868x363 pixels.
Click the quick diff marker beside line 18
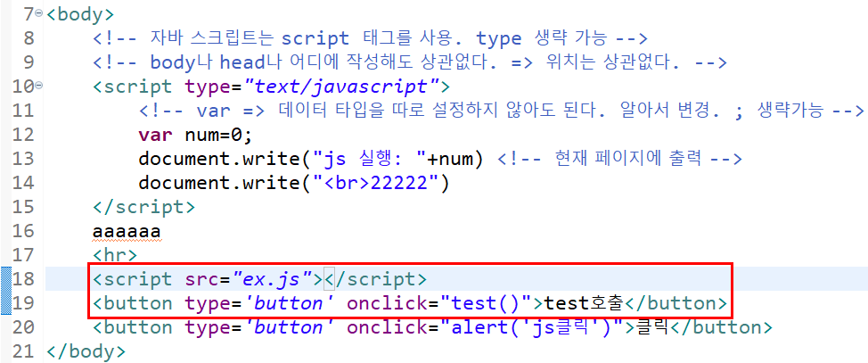(x=6, y=279)
